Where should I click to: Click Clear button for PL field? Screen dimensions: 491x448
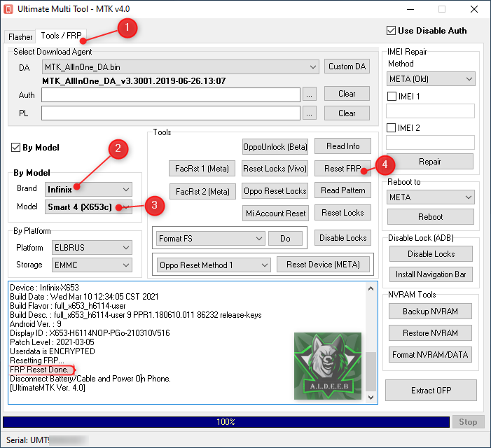347,113
